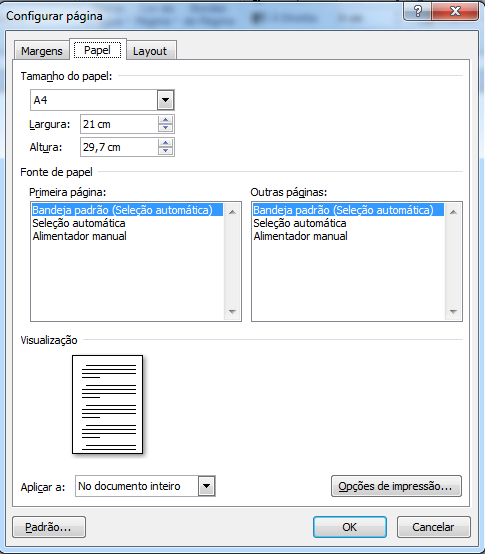Click the page preview thumbnail
The width and height of the screenshot is (485, 554).
tap(107, 404)
